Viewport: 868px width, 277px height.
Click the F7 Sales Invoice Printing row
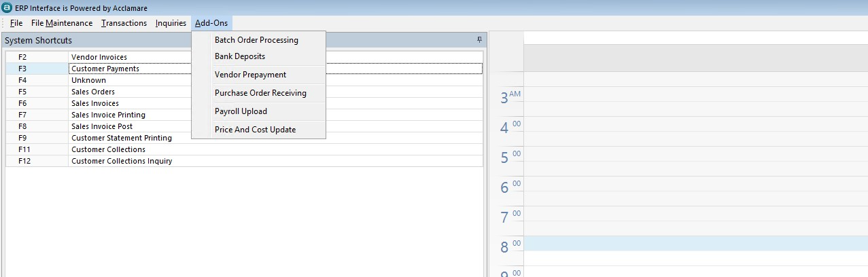point(108,115)
